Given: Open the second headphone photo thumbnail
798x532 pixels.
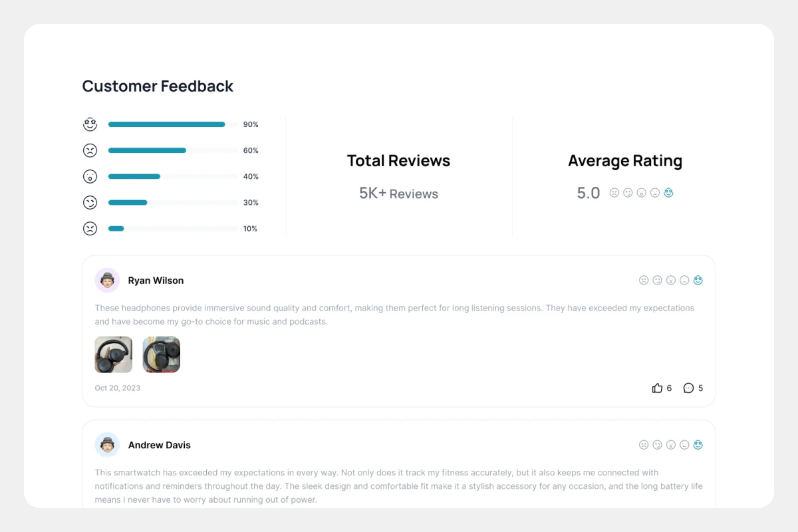Looking at the screenshot, I should tap(162, 354).
